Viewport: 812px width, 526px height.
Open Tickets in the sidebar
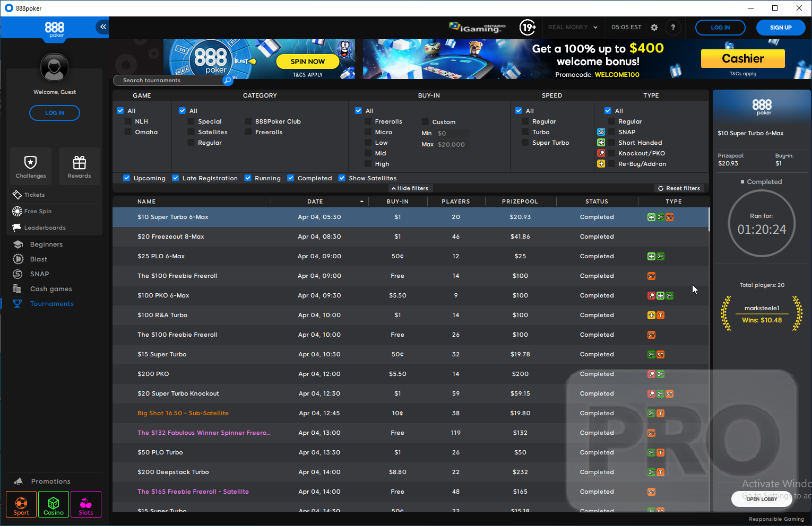(29, 195)
